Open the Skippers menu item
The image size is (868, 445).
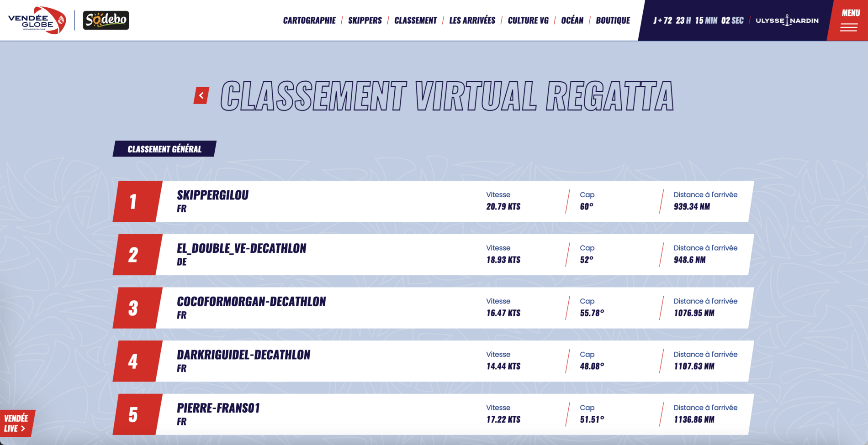(365, 21)
